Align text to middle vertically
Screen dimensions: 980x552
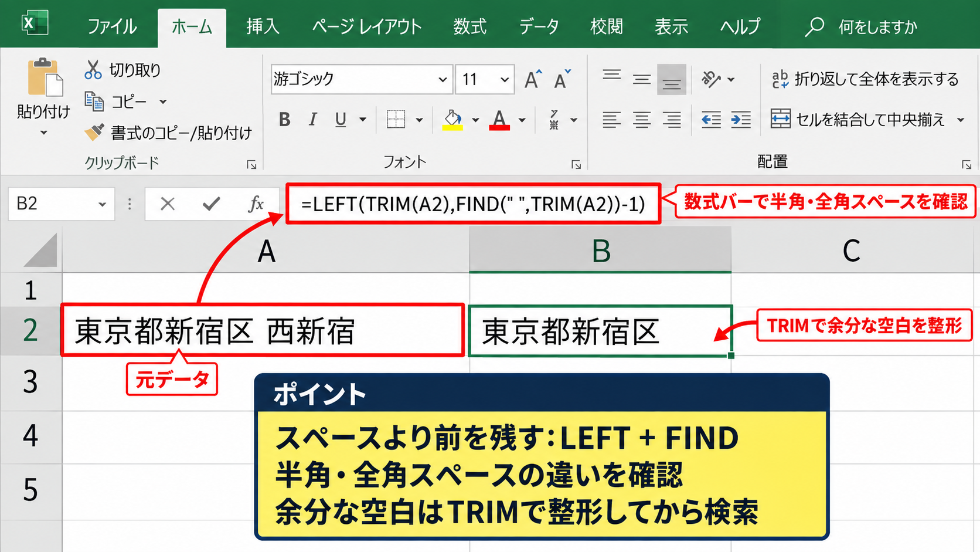[642, 79]
